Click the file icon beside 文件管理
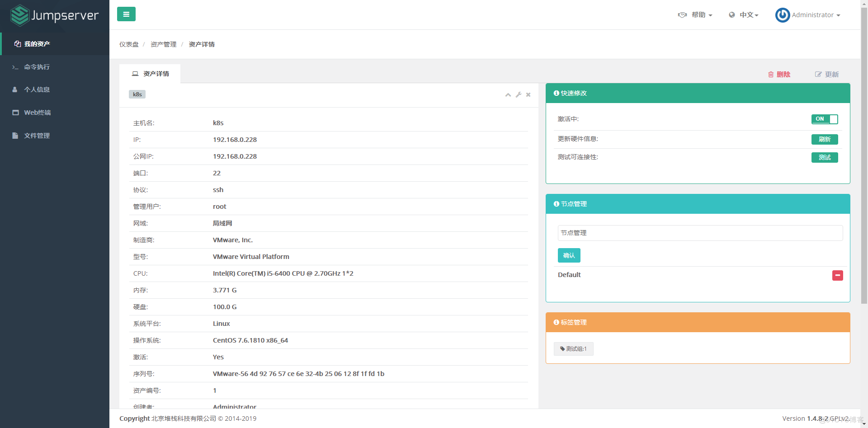The image size is (868, 428). point(15,136)
